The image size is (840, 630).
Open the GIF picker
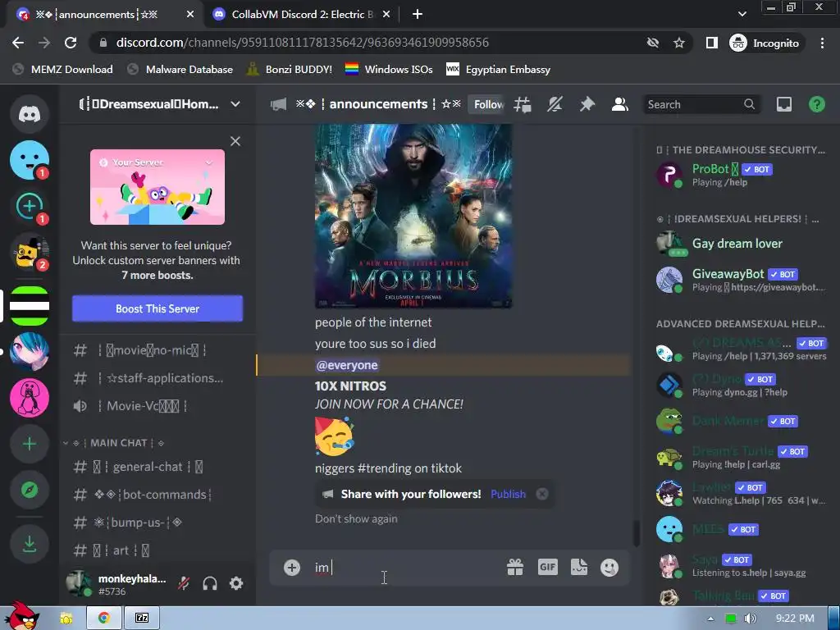coord(547,568)
